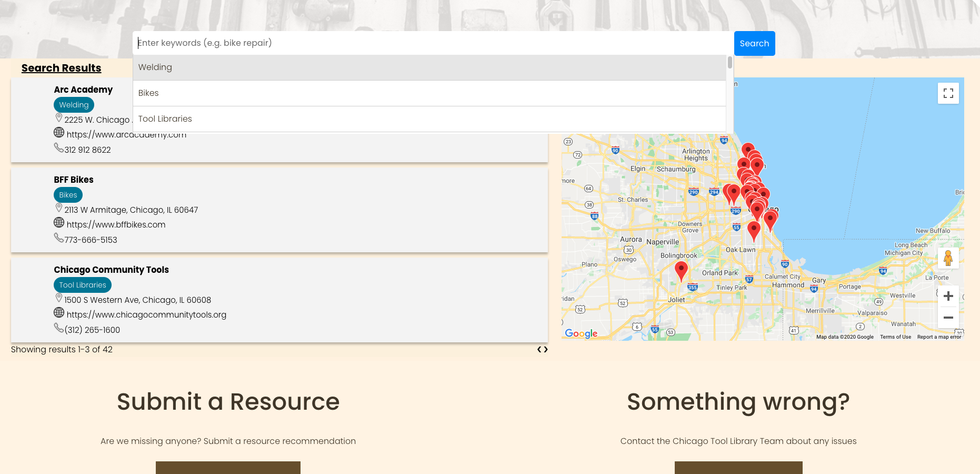
Task: Select Bikes from the suggestion dropdown
Action: coord(429,93)
